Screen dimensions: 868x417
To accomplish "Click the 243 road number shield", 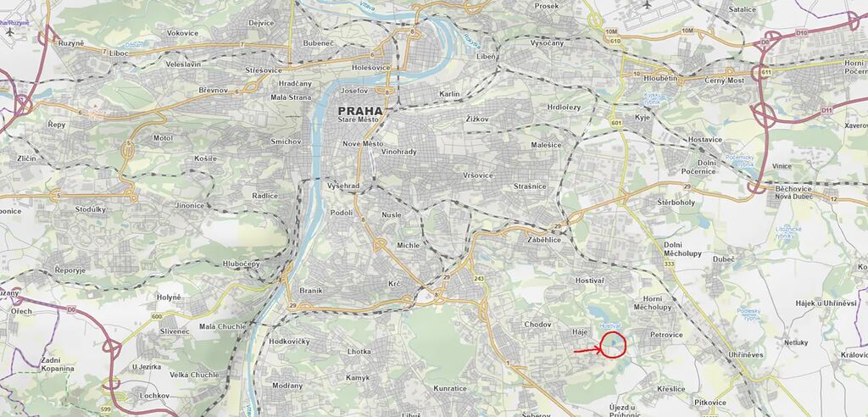I will 479,278.
